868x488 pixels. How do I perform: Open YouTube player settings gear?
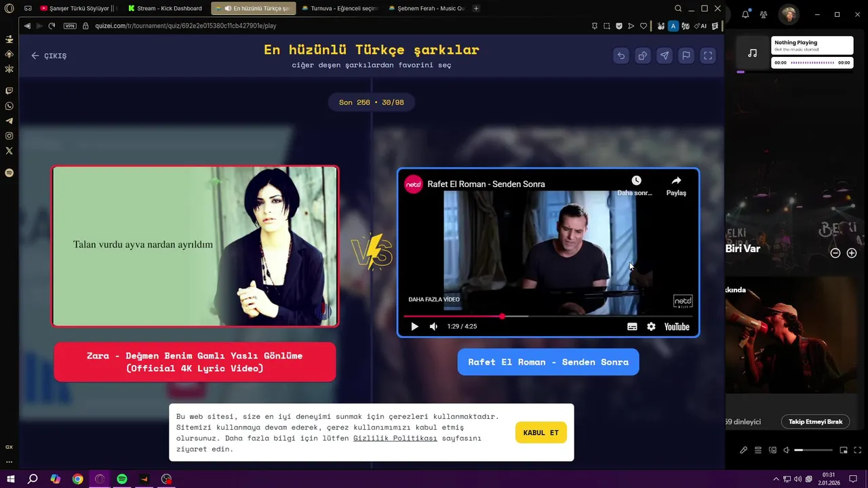(x=651, y=327)
